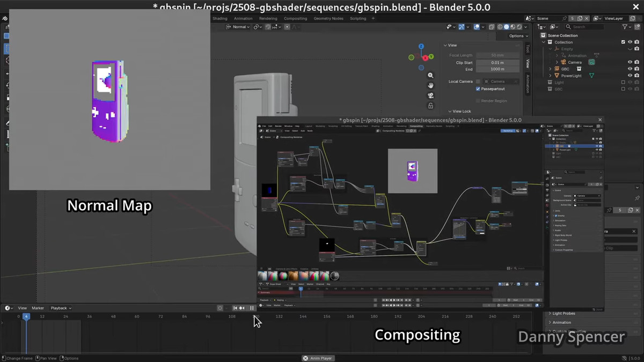
Task: Jump to the start frame of timeline
Action: 235,308
